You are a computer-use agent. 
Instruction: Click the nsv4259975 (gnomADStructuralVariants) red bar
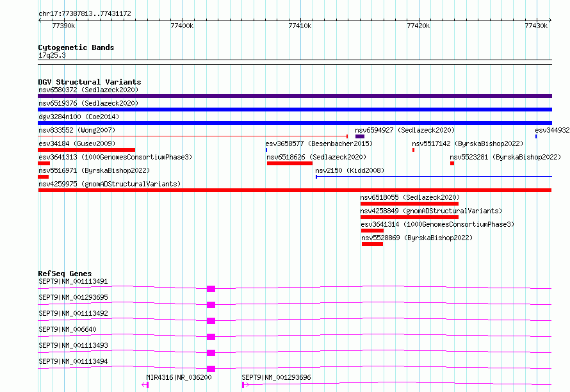coord(295,190)
